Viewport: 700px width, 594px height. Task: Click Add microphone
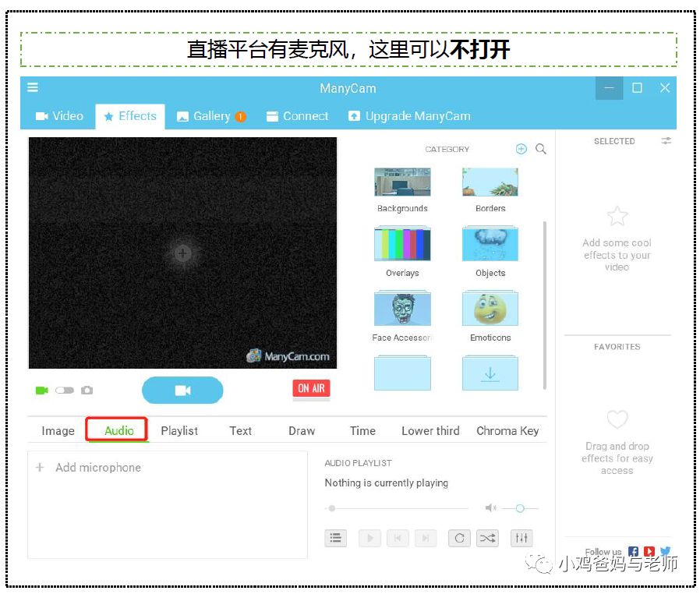pyautogui.click(x=88, y=467)
